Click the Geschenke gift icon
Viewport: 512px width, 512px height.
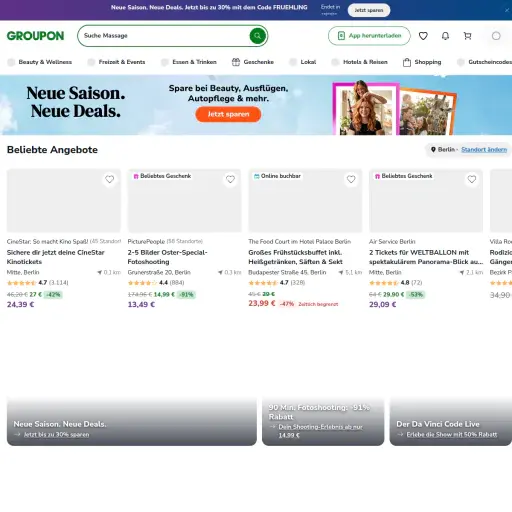coord(236,62)
